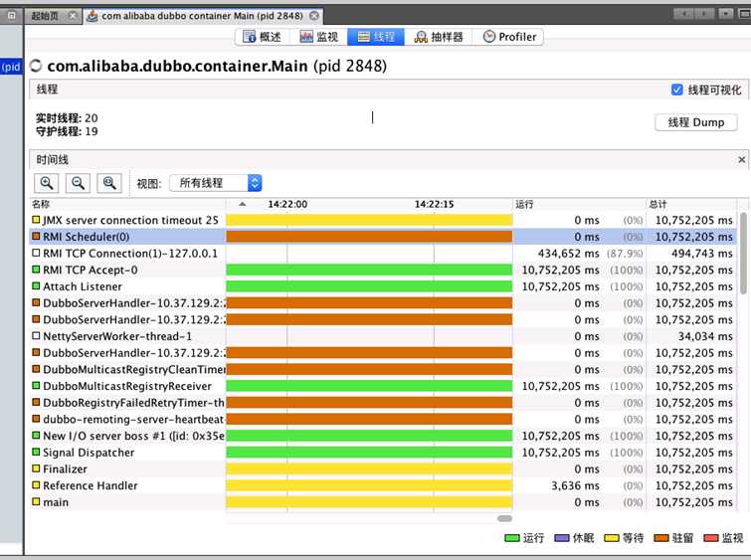
Task: Select the JMX server connection timeout thread
Action: 383,221
